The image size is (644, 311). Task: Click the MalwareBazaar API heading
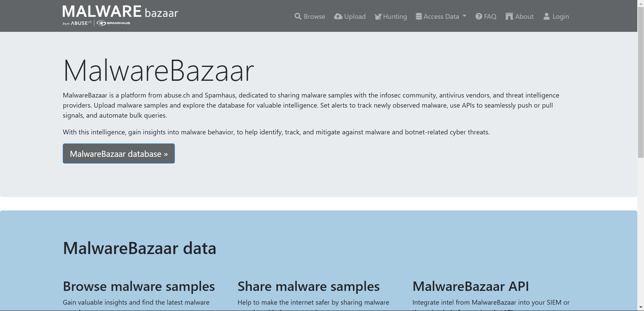(470, 287)
